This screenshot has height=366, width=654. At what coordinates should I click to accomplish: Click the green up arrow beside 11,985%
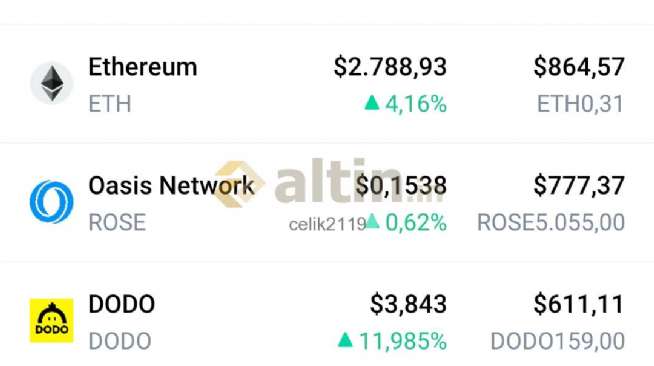pyautogui.click(x=345, y=340)
